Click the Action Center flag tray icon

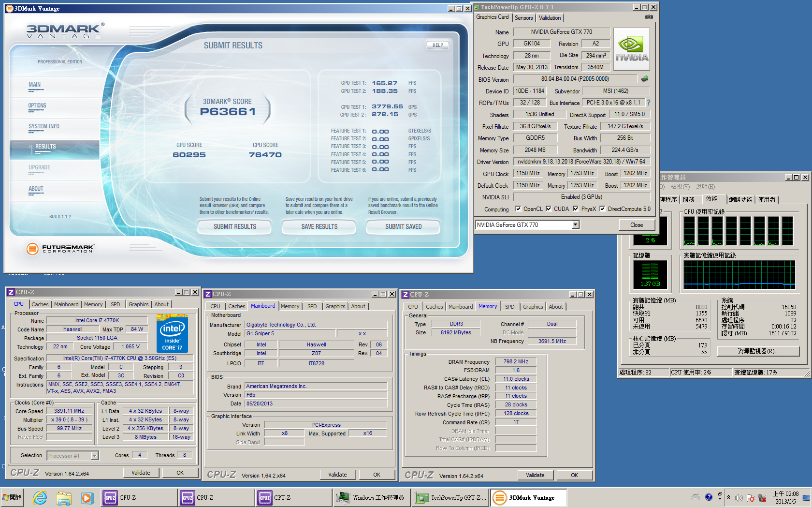751,497
